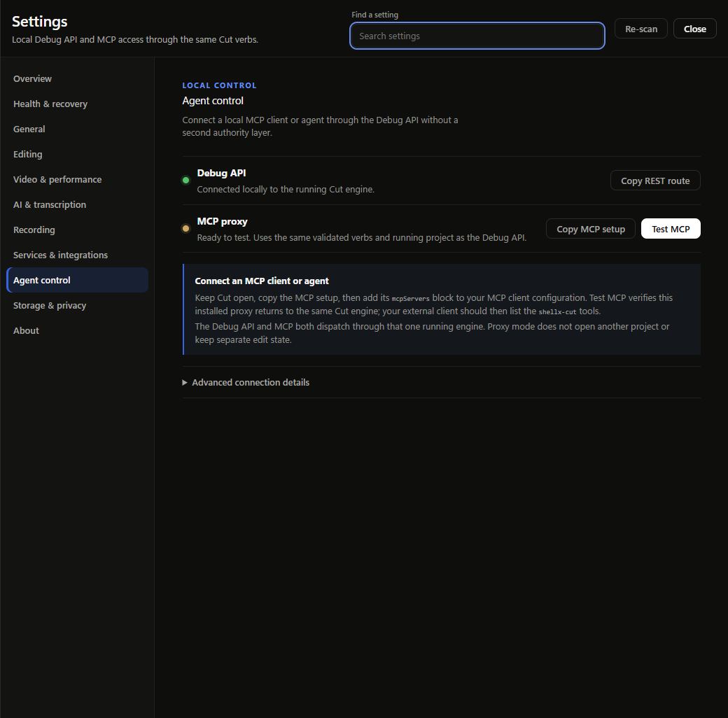Click the 'Connect a local MCP client' description

(x=320, y=126)
